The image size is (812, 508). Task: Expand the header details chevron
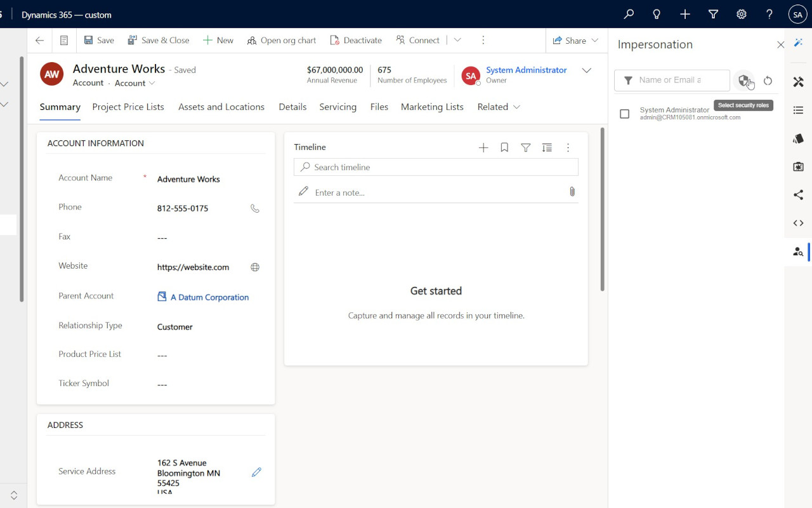click(587, 70)
